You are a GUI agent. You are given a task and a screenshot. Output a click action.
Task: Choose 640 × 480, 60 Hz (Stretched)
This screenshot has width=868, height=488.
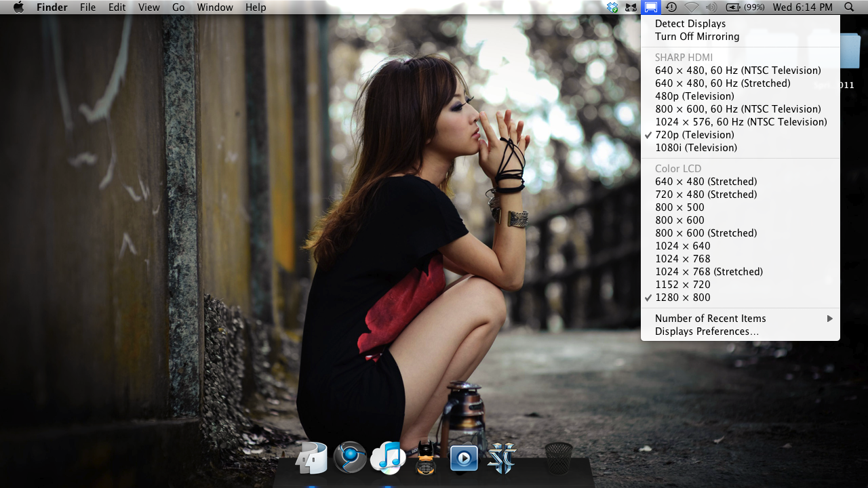pos(741,83)
